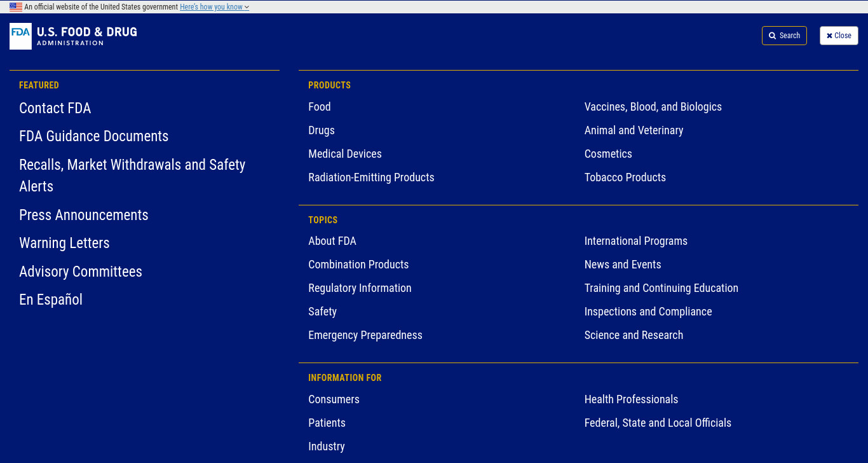Open Federal, State and Local Officials

[658, 423]
